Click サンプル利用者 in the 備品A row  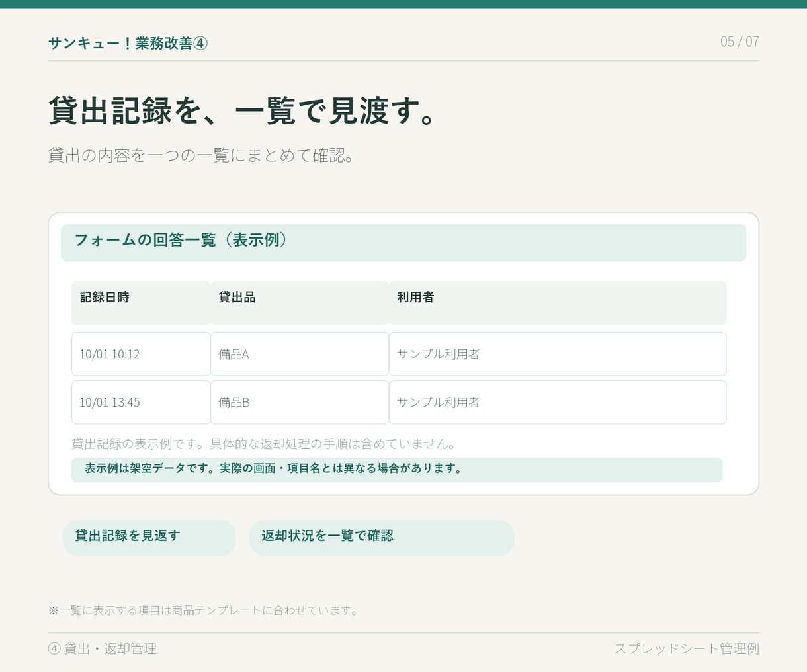click(x=558, y=354)
